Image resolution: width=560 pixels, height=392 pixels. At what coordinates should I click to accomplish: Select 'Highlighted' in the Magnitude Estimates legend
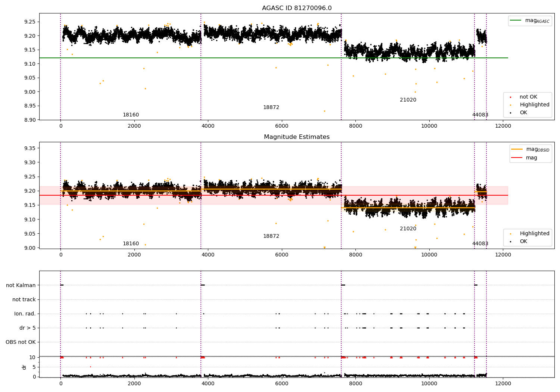tap(535, 234)
